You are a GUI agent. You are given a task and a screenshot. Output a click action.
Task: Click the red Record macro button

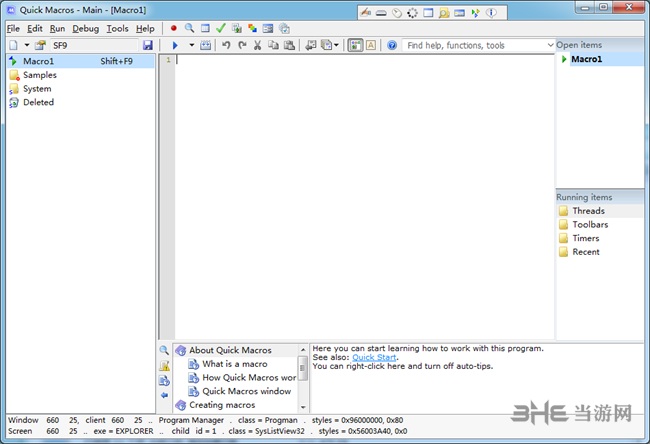[173, 28]
